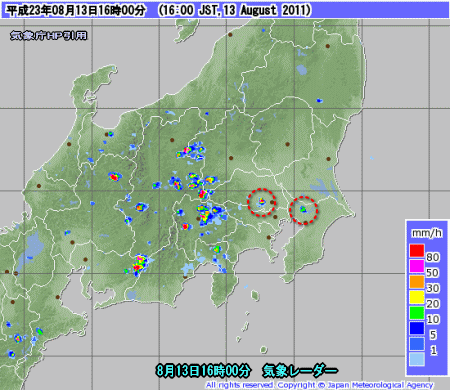Click the 8月13日16時00分 cyan caption text

(203, 370)
